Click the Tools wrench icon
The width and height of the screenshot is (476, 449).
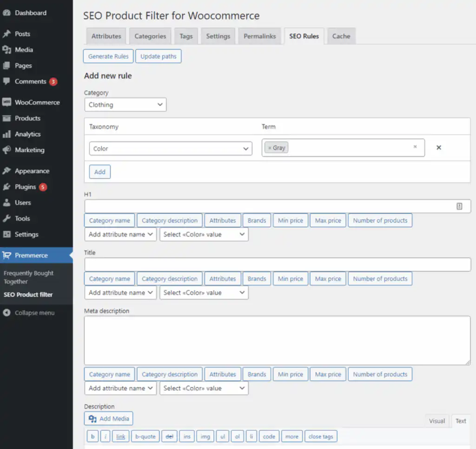(7, 218)
